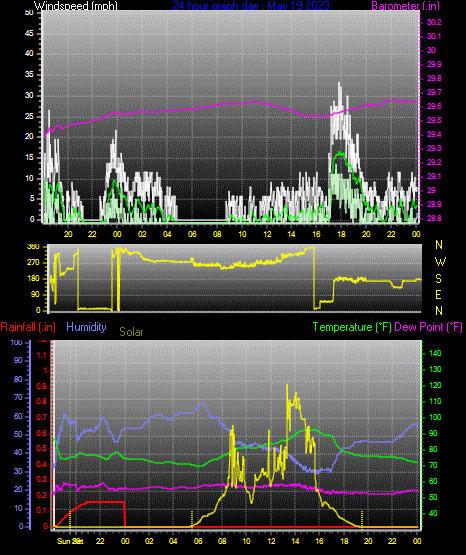466x555 pixels.
Task: Click the green 'Temperature (°F)' legend label
Action: click(352, 327)
